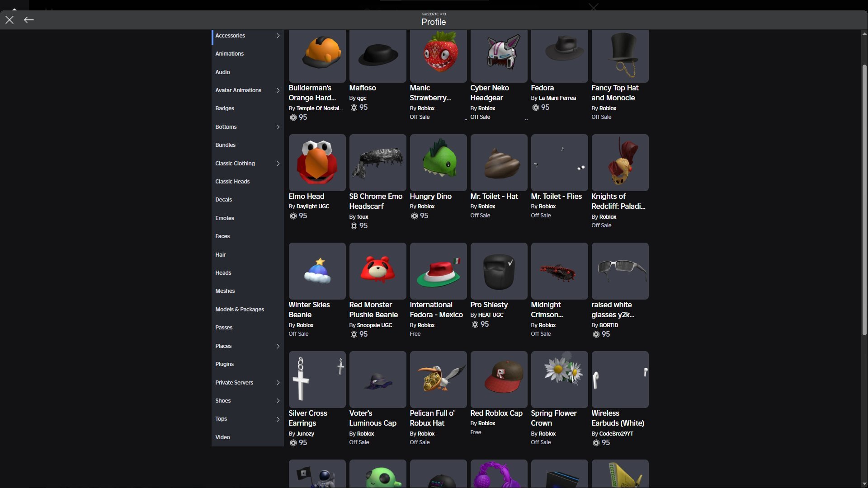
Task: Expand the Classic Clothing chevron
Action: point(278,164)
